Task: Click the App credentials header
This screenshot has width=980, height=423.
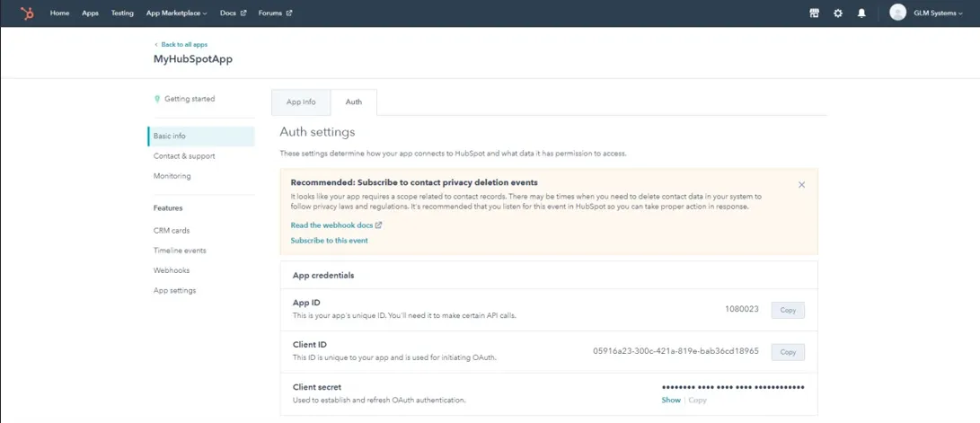Action: (x=323, y=275)
